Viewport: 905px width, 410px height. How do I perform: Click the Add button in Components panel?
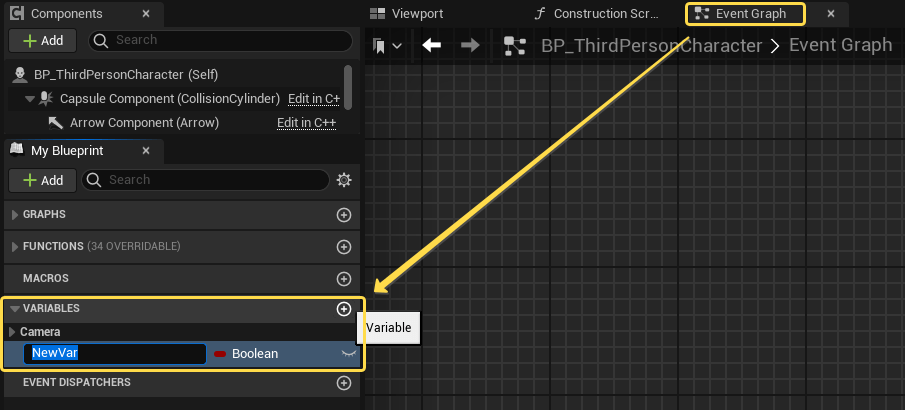(43, 40)
